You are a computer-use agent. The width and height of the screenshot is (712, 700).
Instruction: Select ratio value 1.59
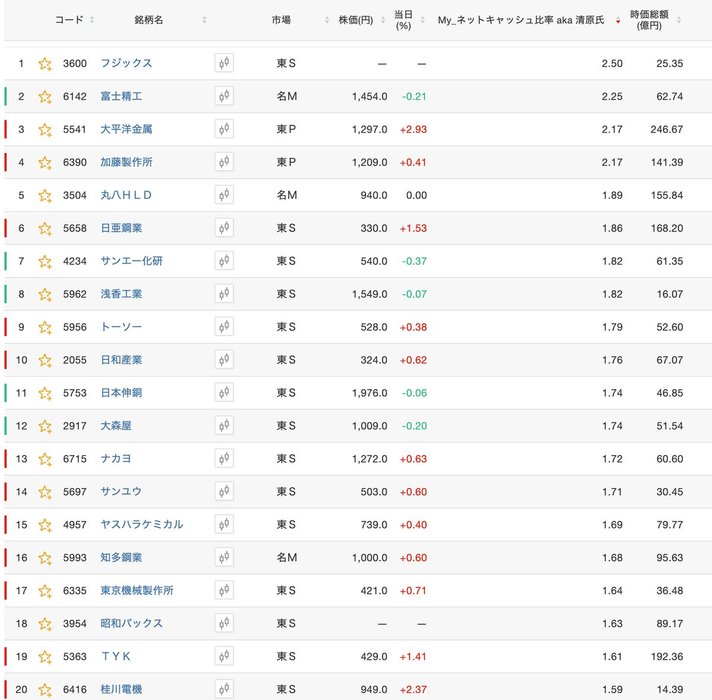coord(612,690)
